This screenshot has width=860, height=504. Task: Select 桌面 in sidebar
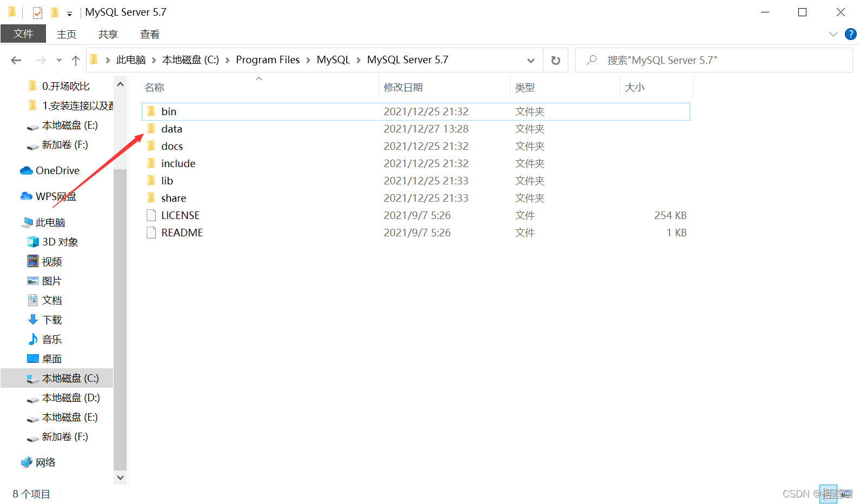(x=44, y=359)
